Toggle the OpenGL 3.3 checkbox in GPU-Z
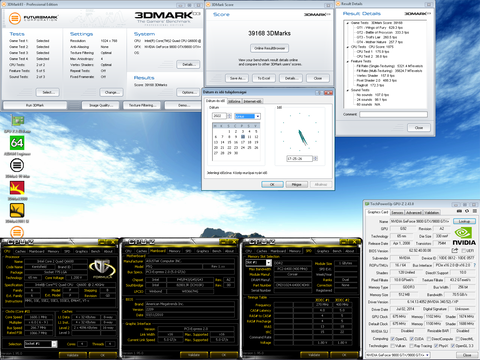 pyautogui.click(x=452, y=346)
